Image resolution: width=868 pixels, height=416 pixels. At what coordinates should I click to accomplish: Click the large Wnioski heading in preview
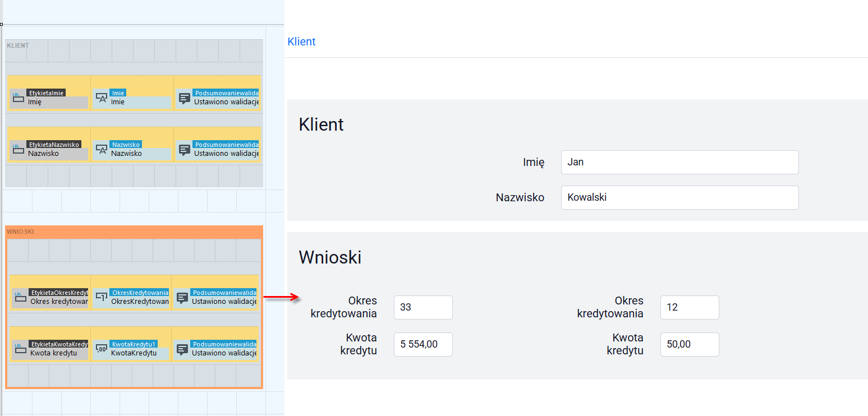(330, 257)
